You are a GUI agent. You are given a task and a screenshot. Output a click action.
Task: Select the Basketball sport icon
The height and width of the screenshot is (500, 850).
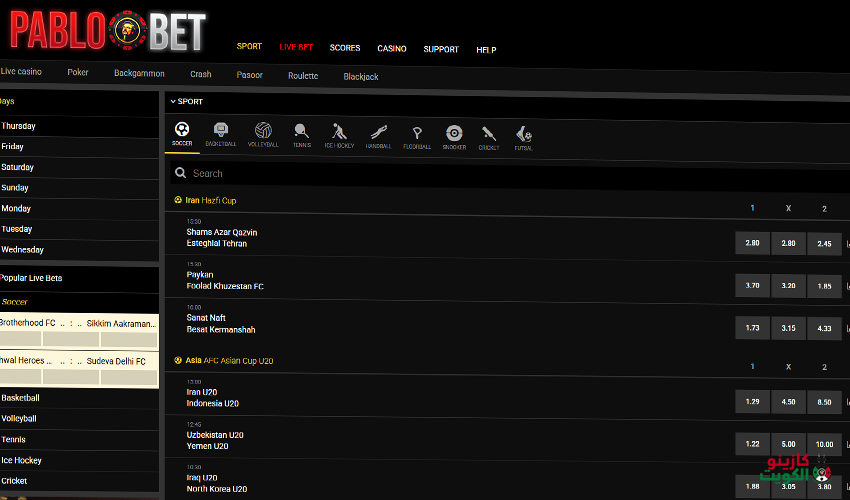tap(221, 134)
